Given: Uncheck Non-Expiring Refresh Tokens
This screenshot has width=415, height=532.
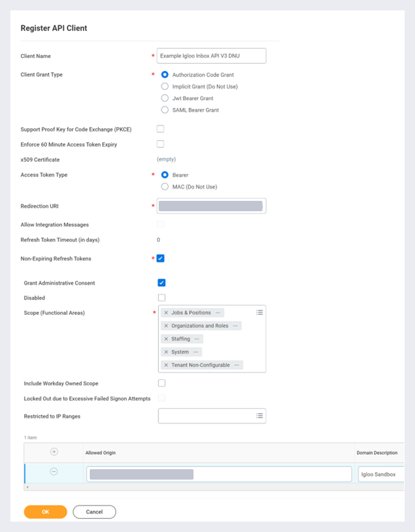Looking at the screenshot, I should [160, 258].
